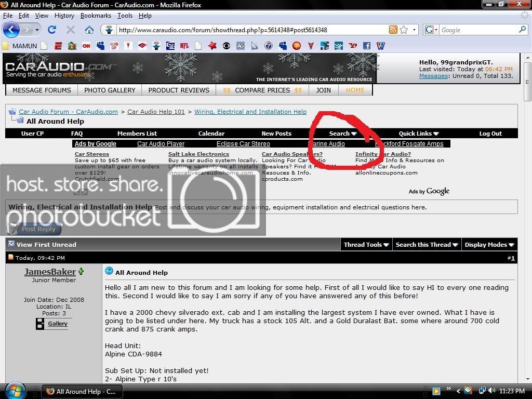Open the ABC 7 bookmark icon
The width and height of the screenshot is (532, 399).
269,46
